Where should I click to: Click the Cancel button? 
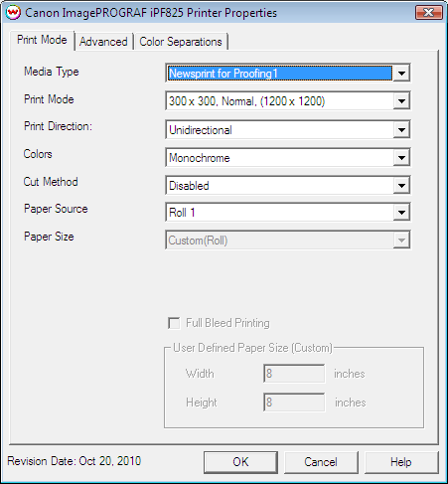[321, 462]
